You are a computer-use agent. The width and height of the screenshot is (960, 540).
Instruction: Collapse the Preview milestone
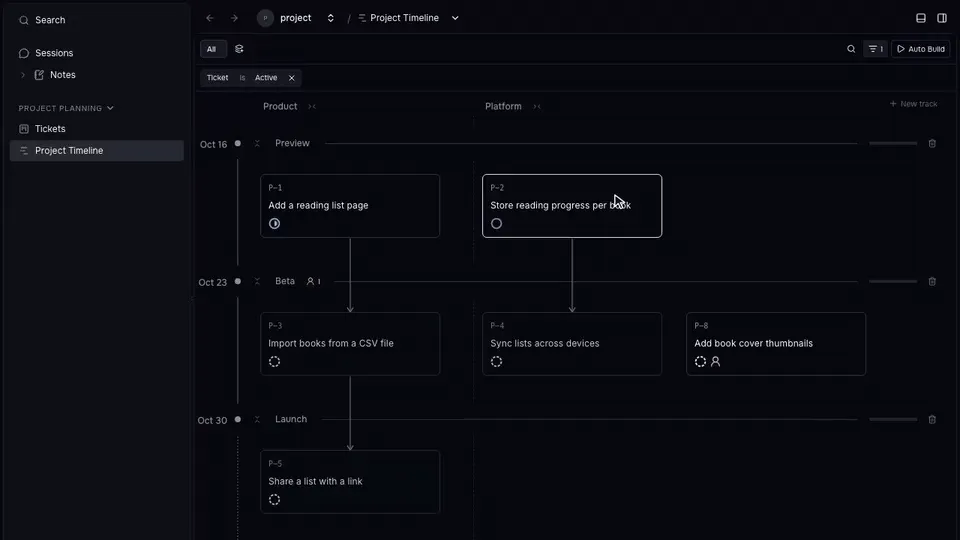coord(257,144)
